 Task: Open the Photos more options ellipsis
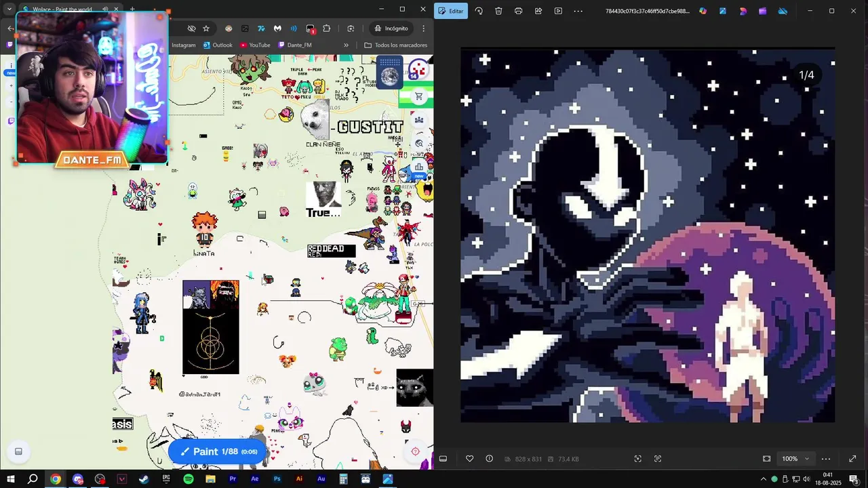click(578, 11)
